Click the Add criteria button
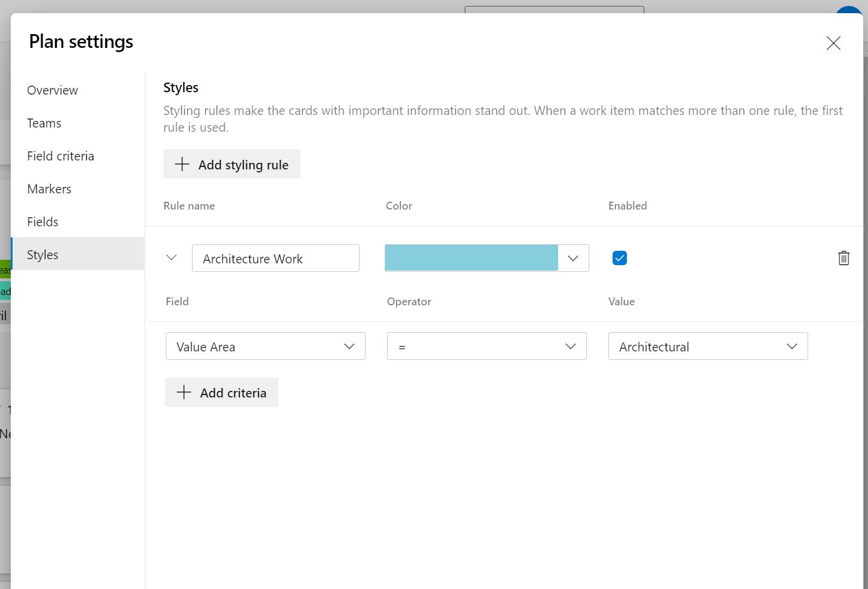The width and height of the screenshot is (868, 589). point(221,393)
